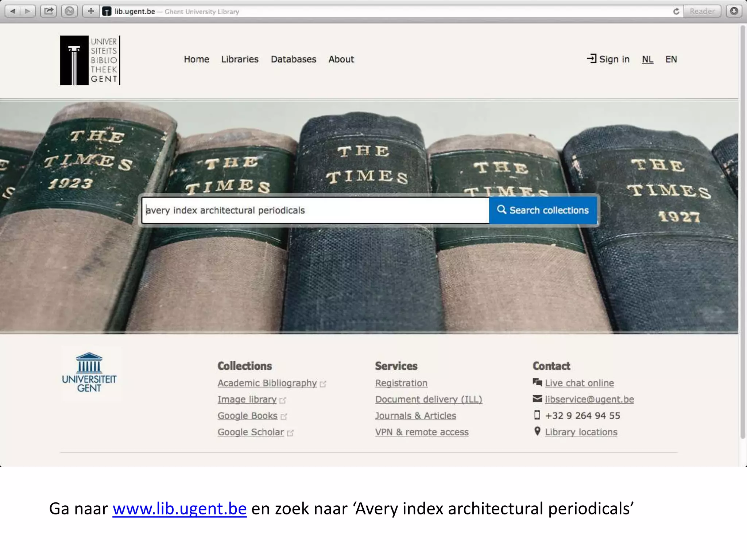This screenshot has width=747, height=560.
Task: Click the browser back arrow button
Action: point(13,11)
